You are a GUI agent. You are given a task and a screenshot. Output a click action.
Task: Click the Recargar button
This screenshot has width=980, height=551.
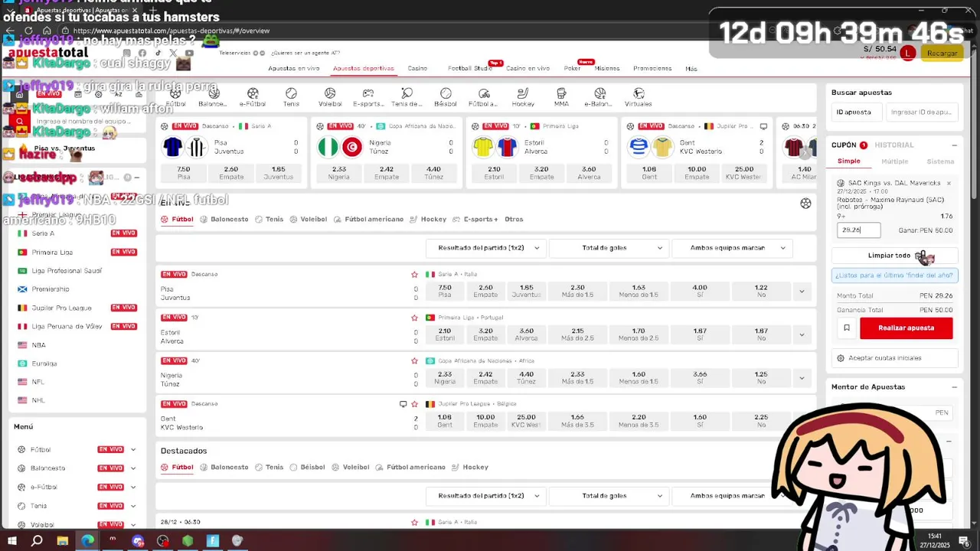pos(942,53)
